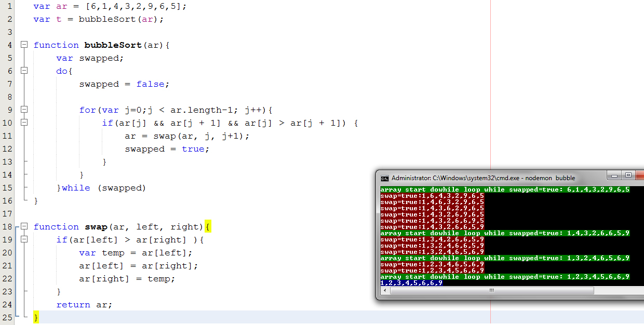Viewport: 644px width, 325px height.
Task: Click line number 17 in the gutter
Action: [x=7, y=214]
